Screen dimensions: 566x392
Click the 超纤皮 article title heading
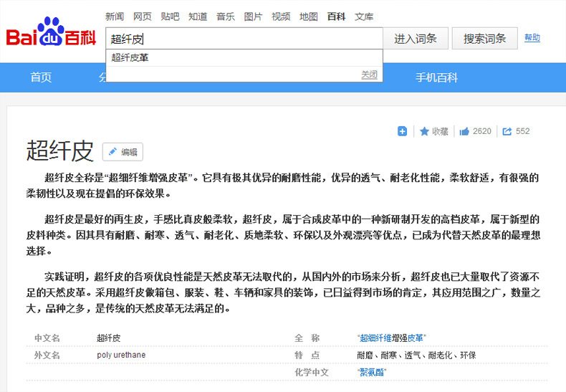(x=60, y=150)
